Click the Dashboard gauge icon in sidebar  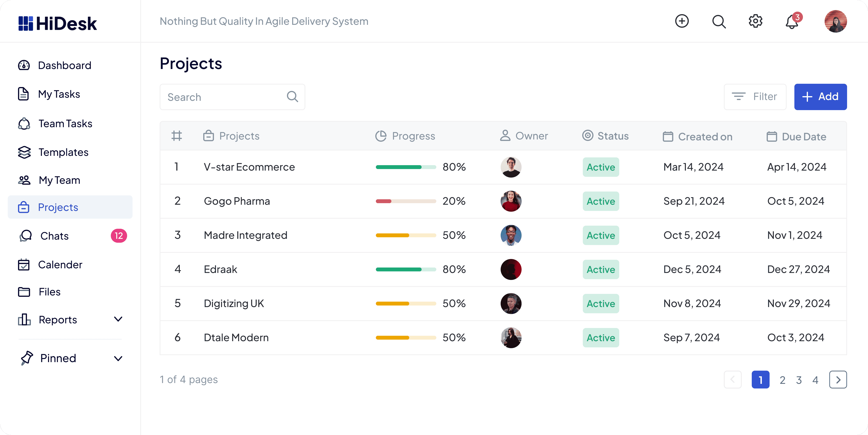point(24,65)
